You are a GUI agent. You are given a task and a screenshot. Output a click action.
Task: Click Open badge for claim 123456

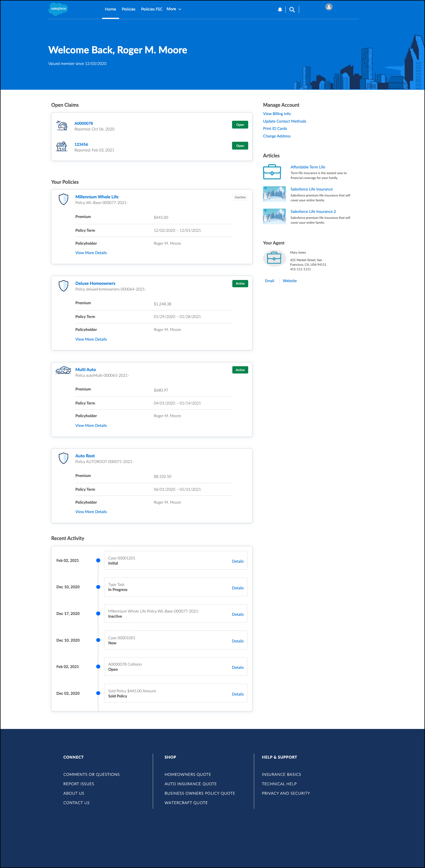click(240, 146)
